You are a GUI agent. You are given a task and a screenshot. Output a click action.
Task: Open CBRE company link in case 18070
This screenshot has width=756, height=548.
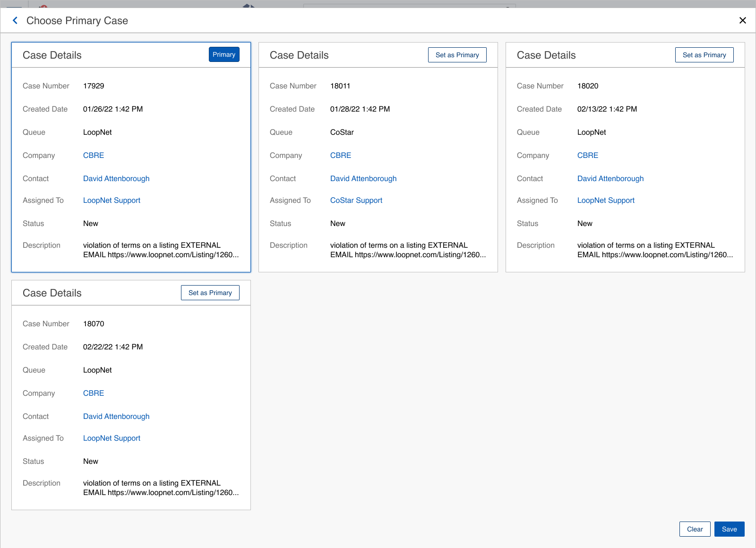click(94, 393)
